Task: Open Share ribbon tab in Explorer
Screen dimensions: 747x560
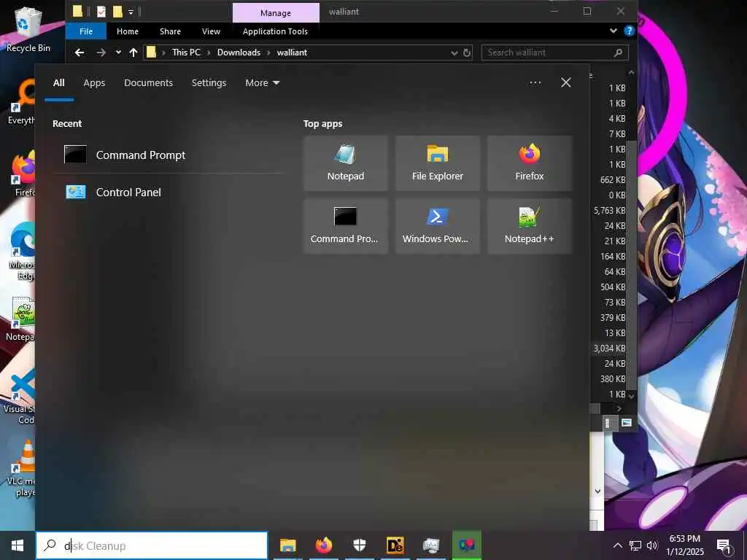Action: coord(170,31)
